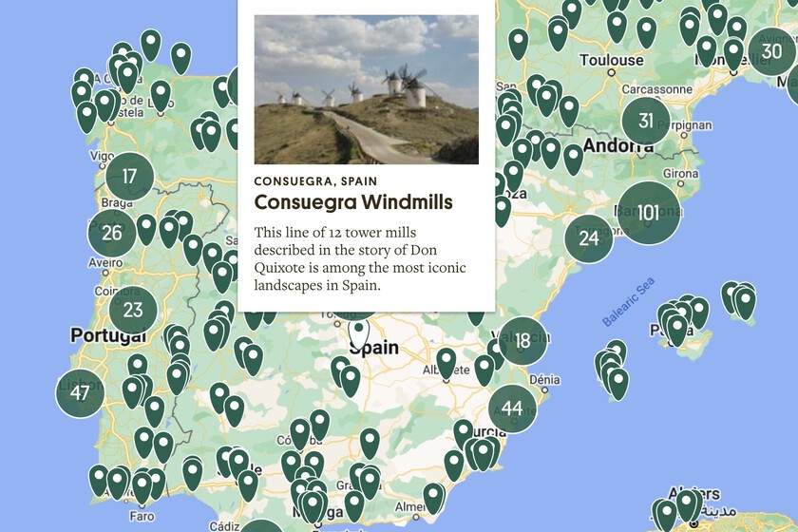The width and height of the screenshot is (798, 532).
Task: Click the Spain country label
Action: pyautogui.click(x=374, y=348)
